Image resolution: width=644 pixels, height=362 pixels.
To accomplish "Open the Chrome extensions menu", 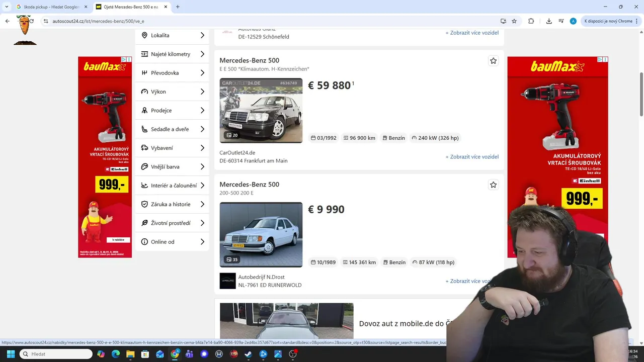I will click(x=531, y=21).
